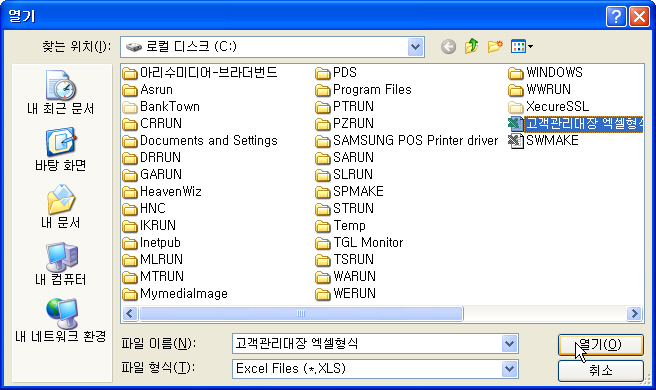The image size is (656, 390).
Task: Select the Documents and Settings folder
Action: tap(200, 141)
